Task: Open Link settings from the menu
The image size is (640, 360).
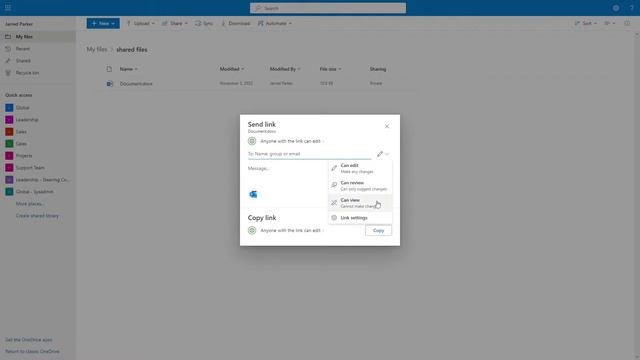Action: [360, 218]
